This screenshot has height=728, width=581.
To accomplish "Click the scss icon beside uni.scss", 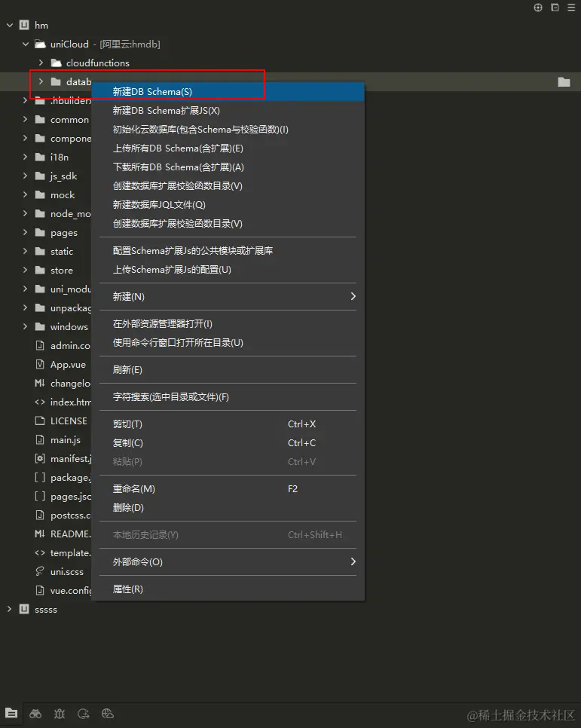I will pos(40,571).
